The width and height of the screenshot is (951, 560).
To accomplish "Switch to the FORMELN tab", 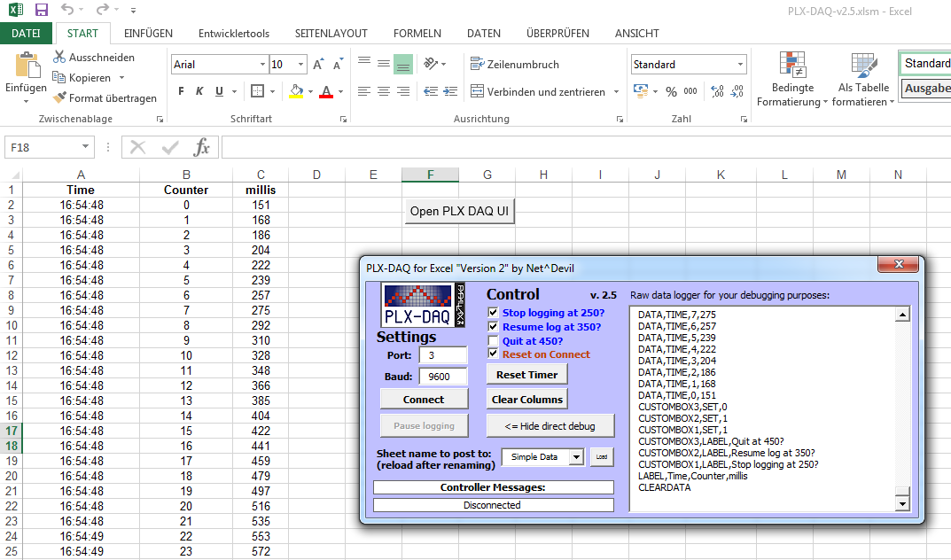I will (417, 34).
